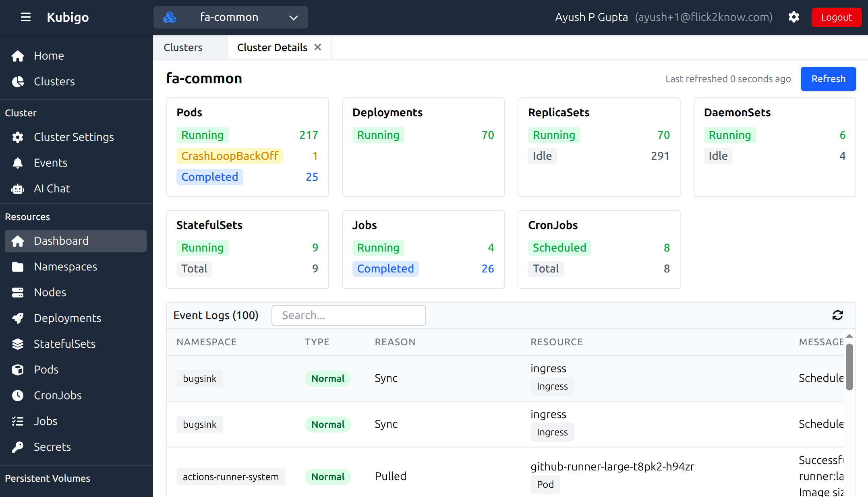This screenshot has height=497, width=868.
Task: Click actions-runner-system namespace tag
Action: click(x=231, y=477)
